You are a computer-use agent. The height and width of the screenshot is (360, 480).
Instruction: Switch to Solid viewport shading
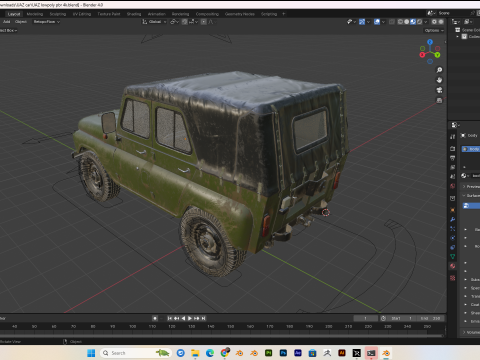point(407,22)
